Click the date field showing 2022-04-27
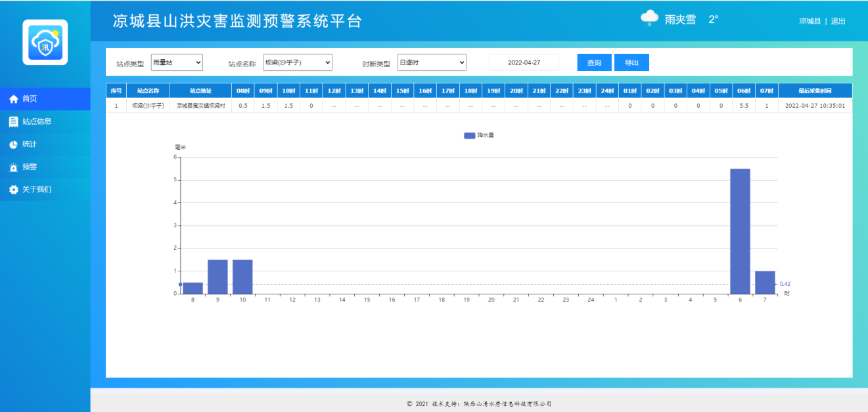Image resolution: width=868 pixels, height=412 pixels. click(x=524, y=62)
